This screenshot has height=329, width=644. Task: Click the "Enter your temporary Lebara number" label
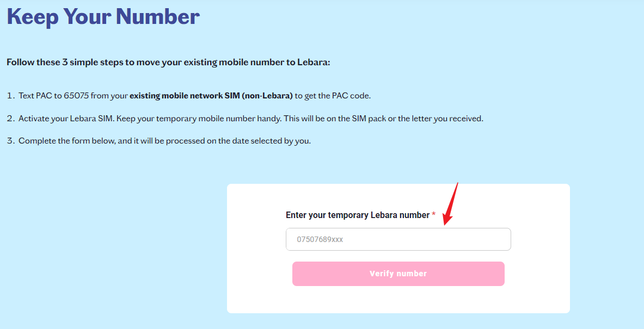pos(358,215)
